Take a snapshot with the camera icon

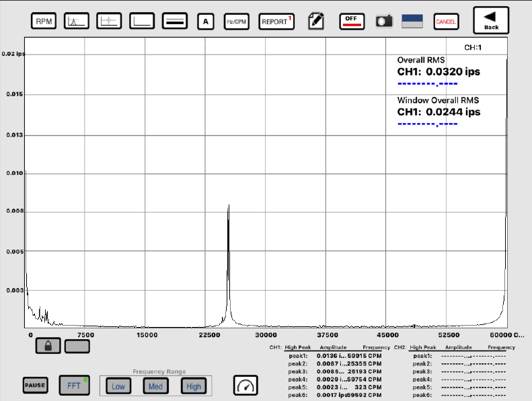(x=384, y=22)
